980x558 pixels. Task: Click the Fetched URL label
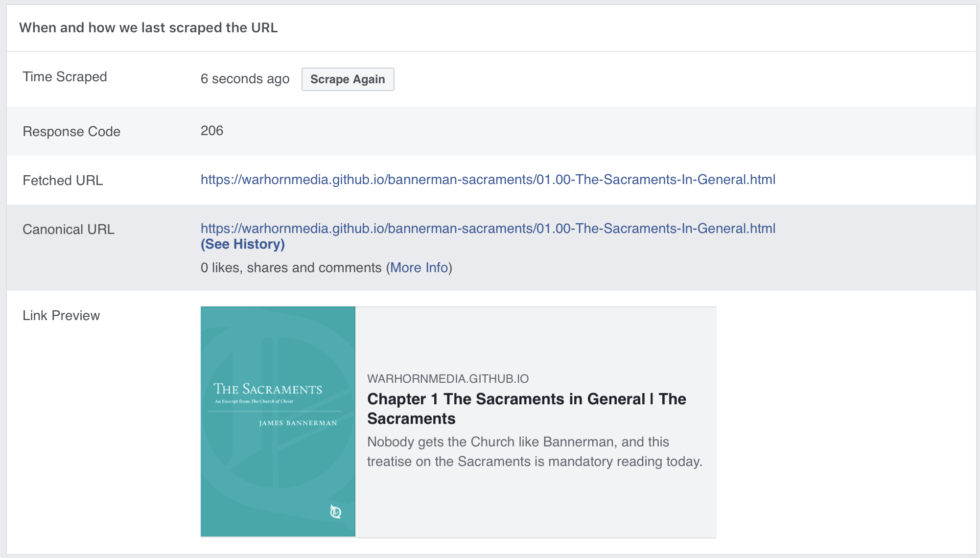[63, 181]
